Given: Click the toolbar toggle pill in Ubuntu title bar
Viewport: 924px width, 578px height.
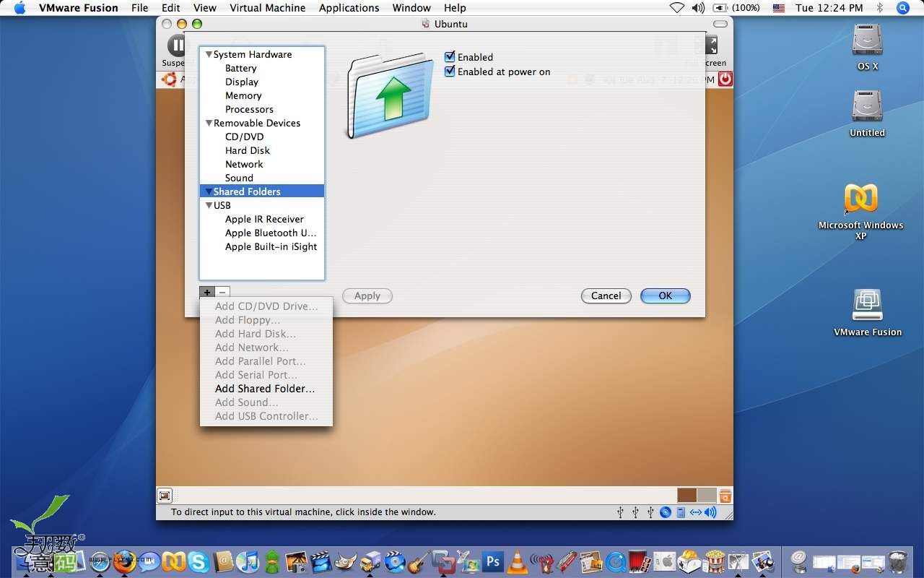Looking at the screenshot, I should (x=719, y=24).
